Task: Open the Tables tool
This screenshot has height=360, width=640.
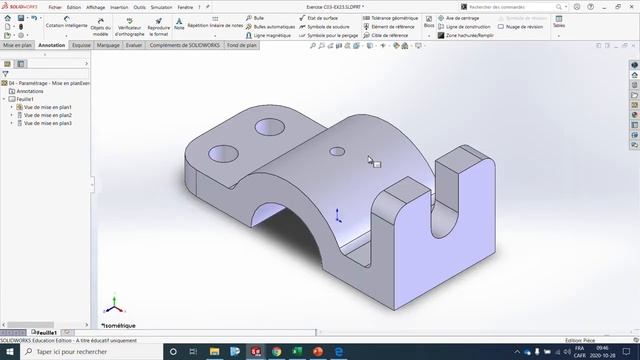Action: click(x=559, y=22)
